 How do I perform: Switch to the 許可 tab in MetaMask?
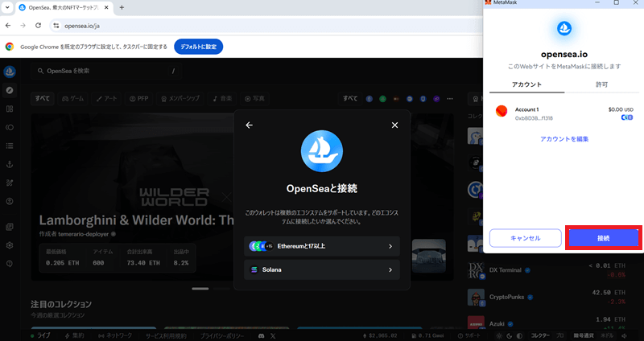[601, 84]
